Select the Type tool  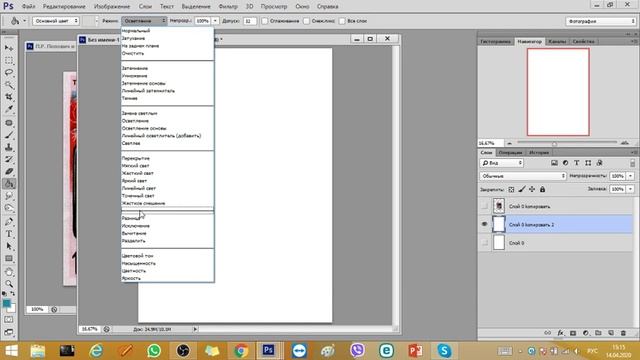9,234
